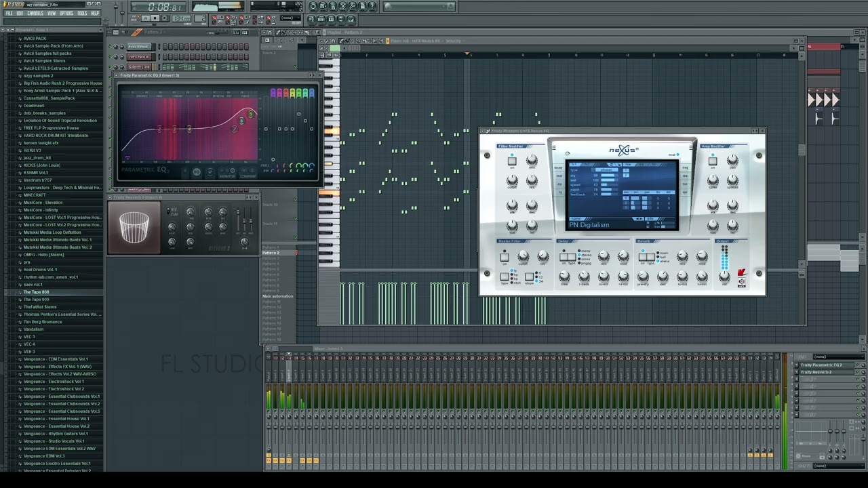Screen dimensions: 868x488
Task: Click the transport Record button
Action: [164, 18]
